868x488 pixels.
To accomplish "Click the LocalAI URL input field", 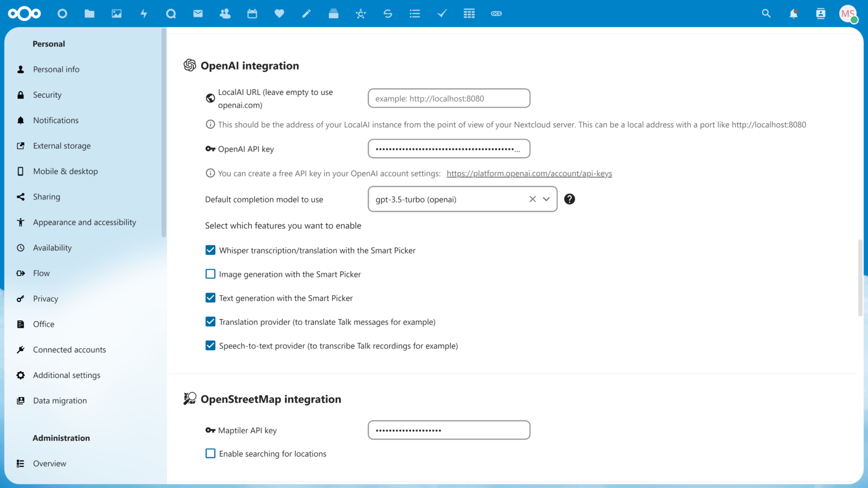I will [448, 98].
